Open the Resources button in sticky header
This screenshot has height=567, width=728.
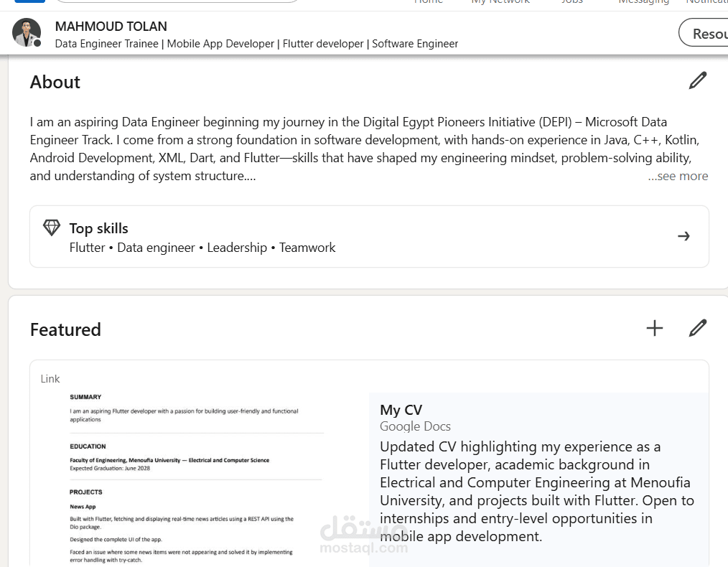(x=704, y=33)
